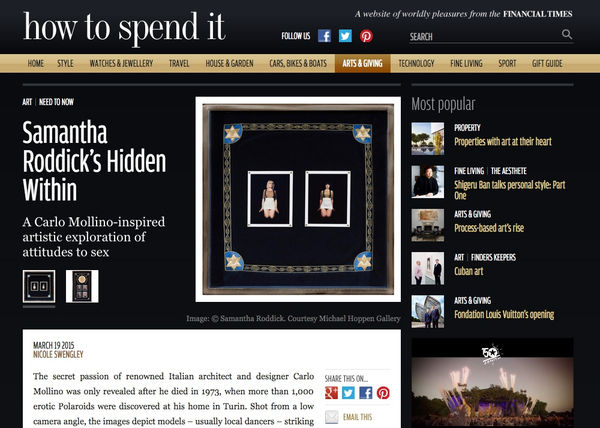Image resolution: width=600 pixels, height=428 pixels.
Task: Open Pinterest from the header Follow Us icons
Action: click(x=366, y=36)
